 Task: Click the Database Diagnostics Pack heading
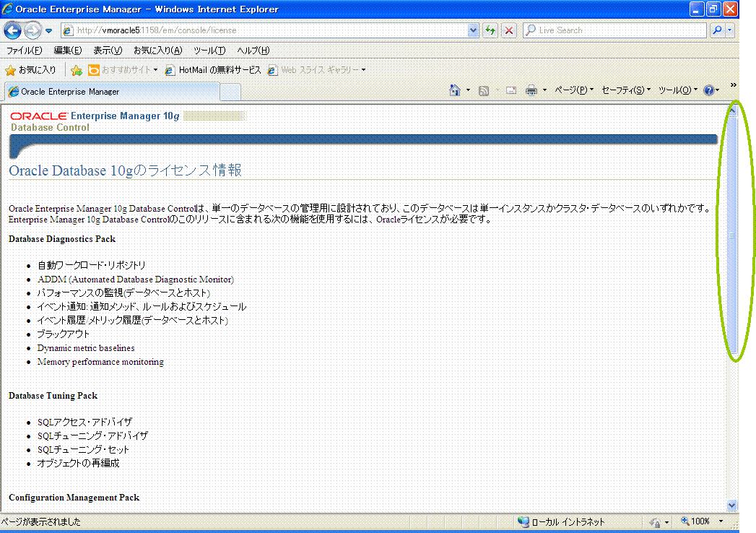pyautogui.click(x=62, y=239)
